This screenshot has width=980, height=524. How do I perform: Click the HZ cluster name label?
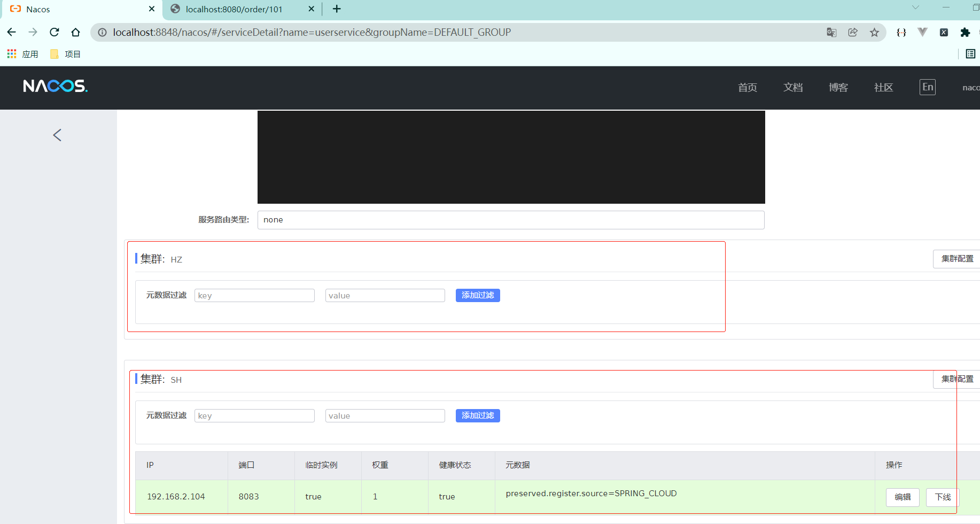tap(176, 260)
